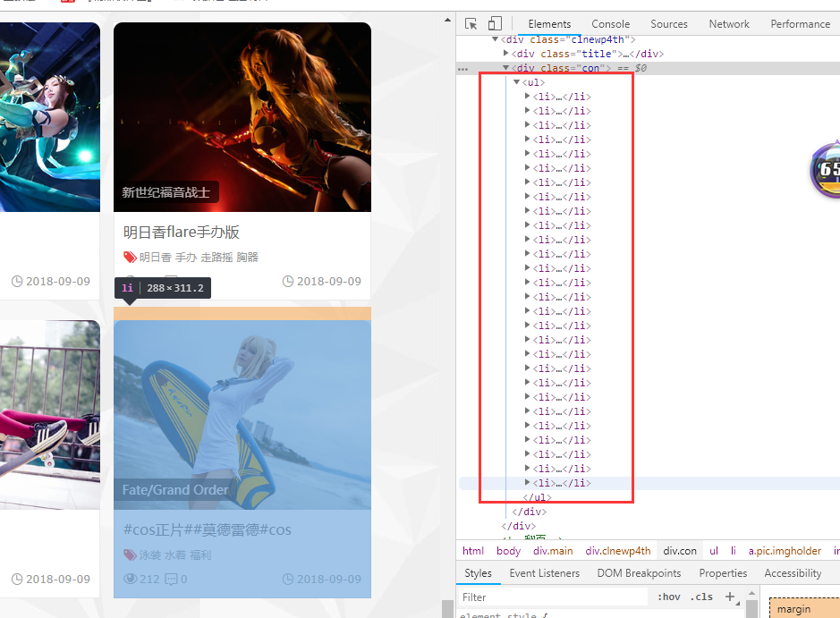
Task: Open the Console tab
Action: click(x=610, y=24)
